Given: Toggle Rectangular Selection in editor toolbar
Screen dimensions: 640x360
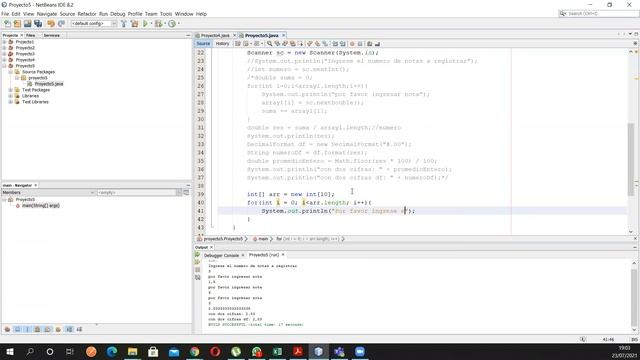Looking at the screenshot, I should 300,44.
